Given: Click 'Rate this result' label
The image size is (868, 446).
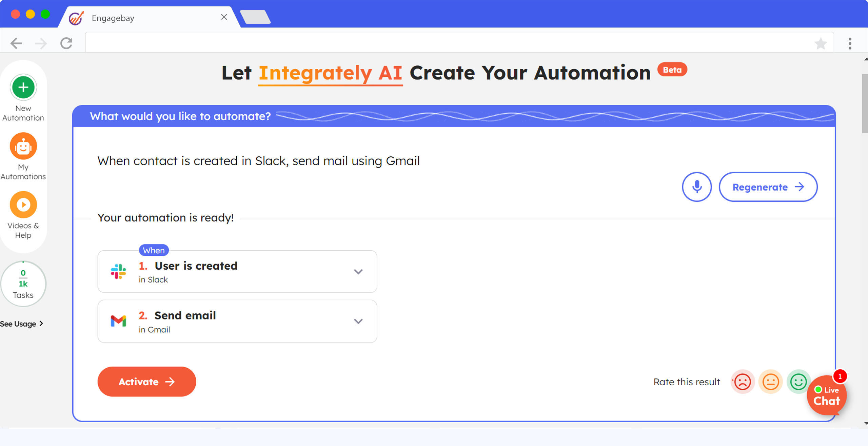Looking at the screenshot, I should 687,382.
